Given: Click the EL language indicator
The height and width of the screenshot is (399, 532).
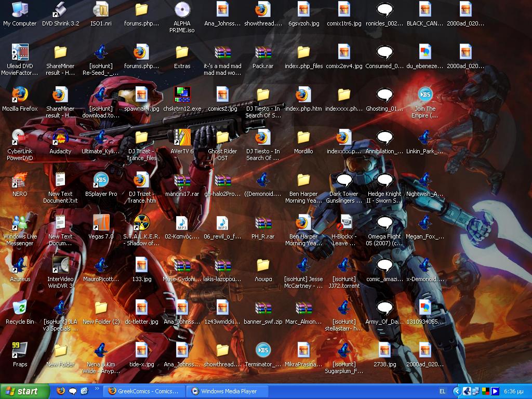Looking at the screenshot, I should coord(443,392).
